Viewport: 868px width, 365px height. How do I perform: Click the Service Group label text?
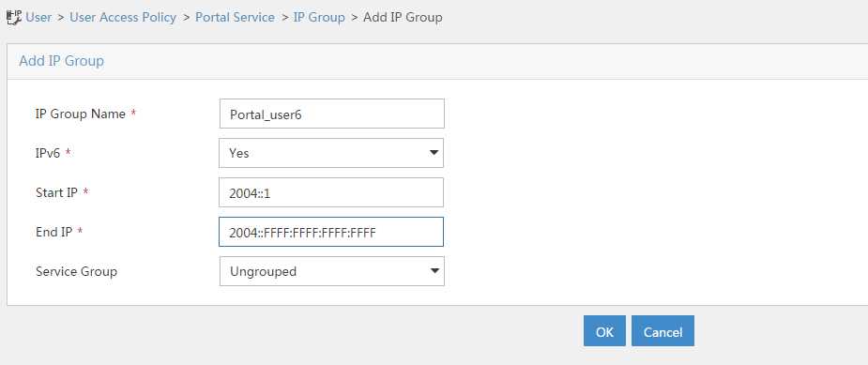pos(76,271)
